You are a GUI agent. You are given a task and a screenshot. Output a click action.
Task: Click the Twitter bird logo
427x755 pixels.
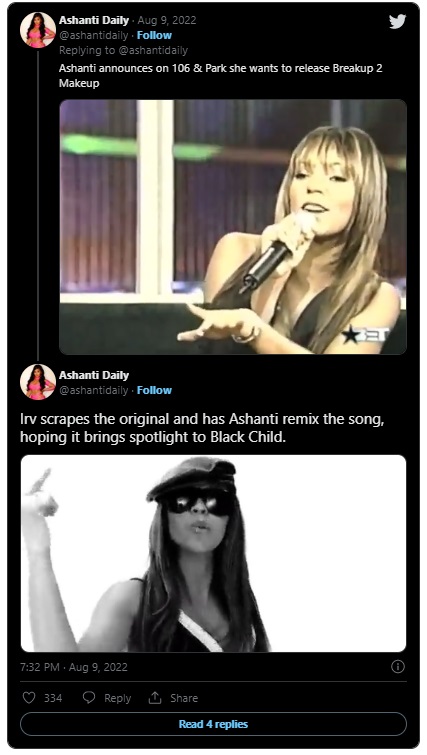coord(397,22)
